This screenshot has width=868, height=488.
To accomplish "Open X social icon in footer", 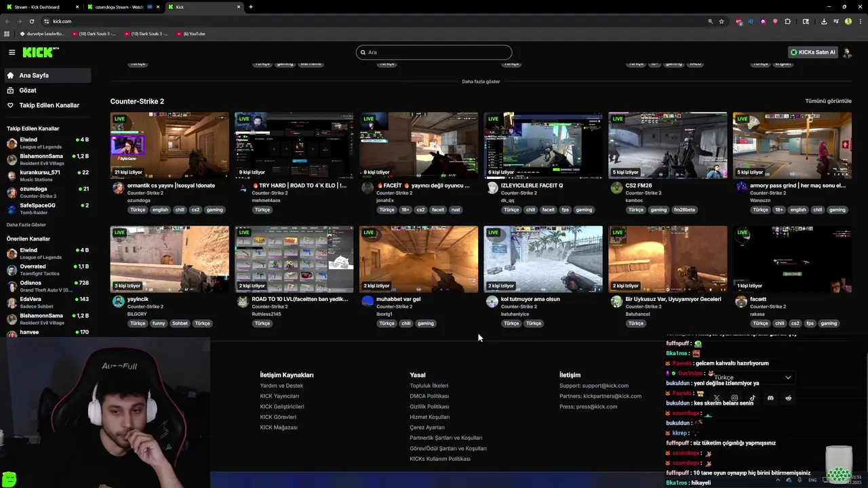I will pyautogui.click(x=716, y=398).
